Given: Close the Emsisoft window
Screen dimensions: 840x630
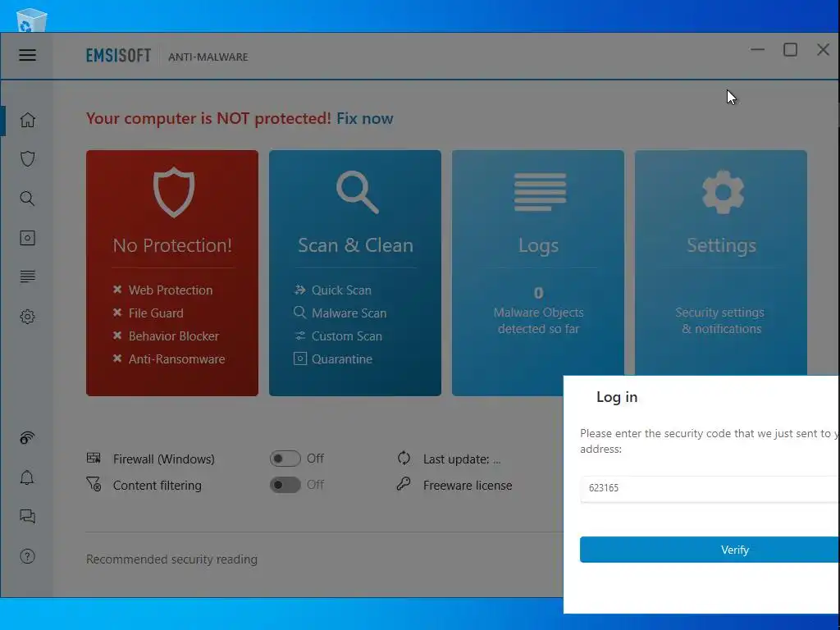Looking at the screenshot, I should (824, 50).
